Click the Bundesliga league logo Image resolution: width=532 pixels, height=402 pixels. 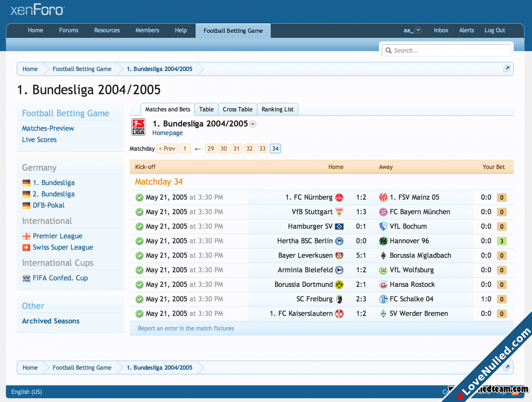point(138,127)
